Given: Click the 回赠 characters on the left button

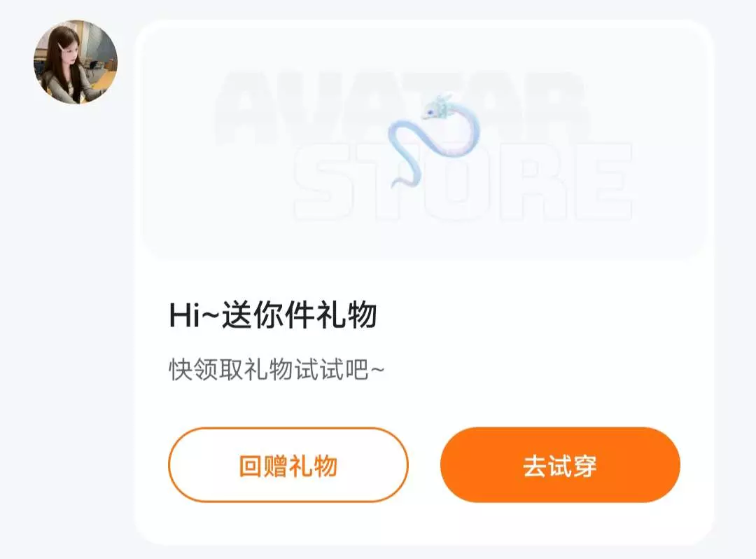Looking at the screenshot, I should click(x=263, y=466).
